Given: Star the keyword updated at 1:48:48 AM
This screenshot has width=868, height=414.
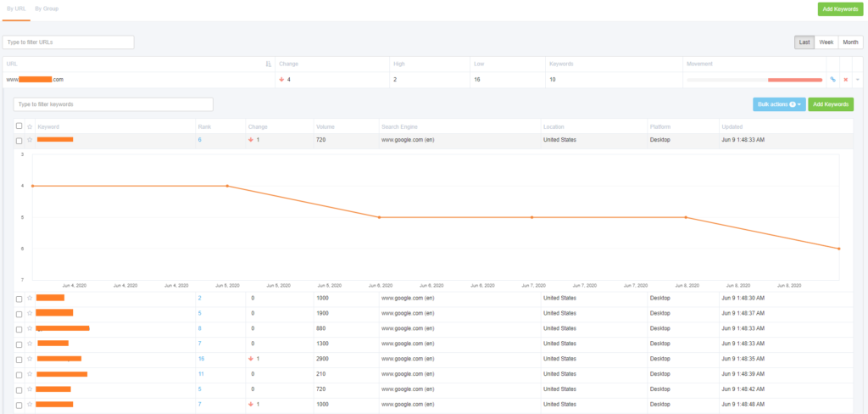Looking at the screenshot, I should pos(30,405).
